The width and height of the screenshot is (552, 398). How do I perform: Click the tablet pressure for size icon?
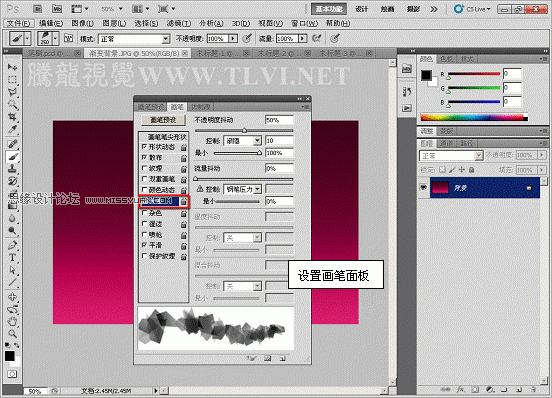pyautogui.click(x=335, y=38)
